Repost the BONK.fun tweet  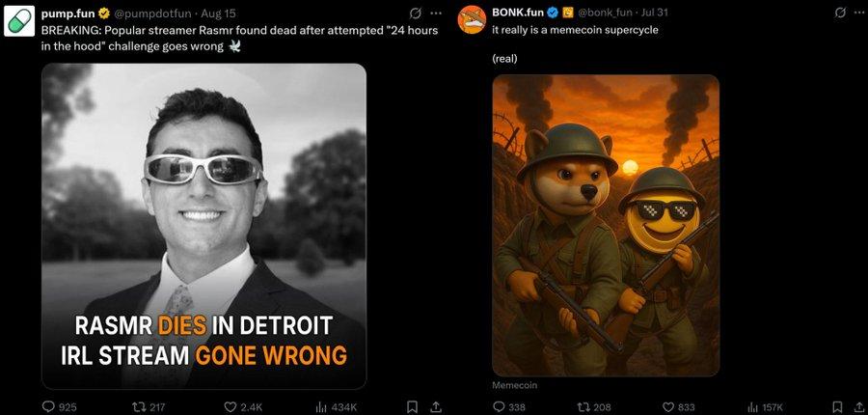583,407
